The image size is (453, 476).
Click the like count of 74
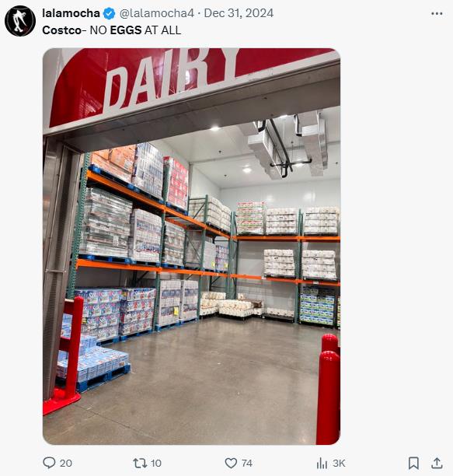pyautogui.click(x=247, y=463)
